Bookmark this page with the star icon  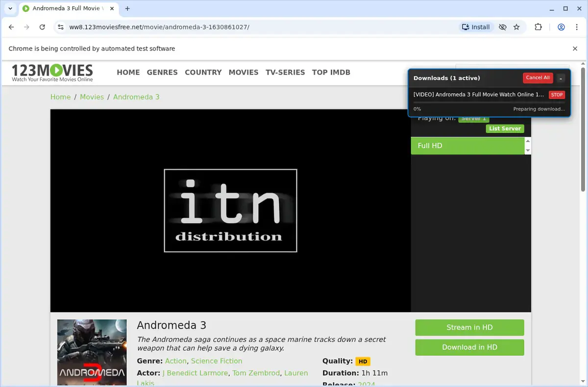[x=516, y=27]
